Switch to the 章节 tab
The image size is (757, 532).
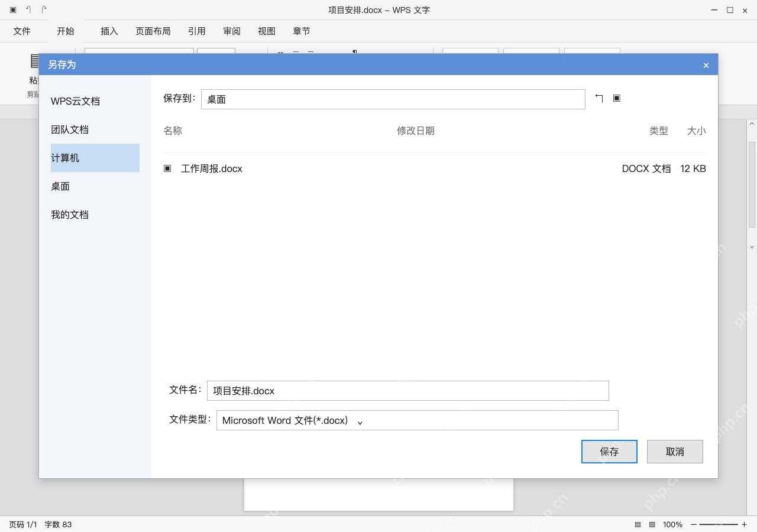[x=302, y=31]
